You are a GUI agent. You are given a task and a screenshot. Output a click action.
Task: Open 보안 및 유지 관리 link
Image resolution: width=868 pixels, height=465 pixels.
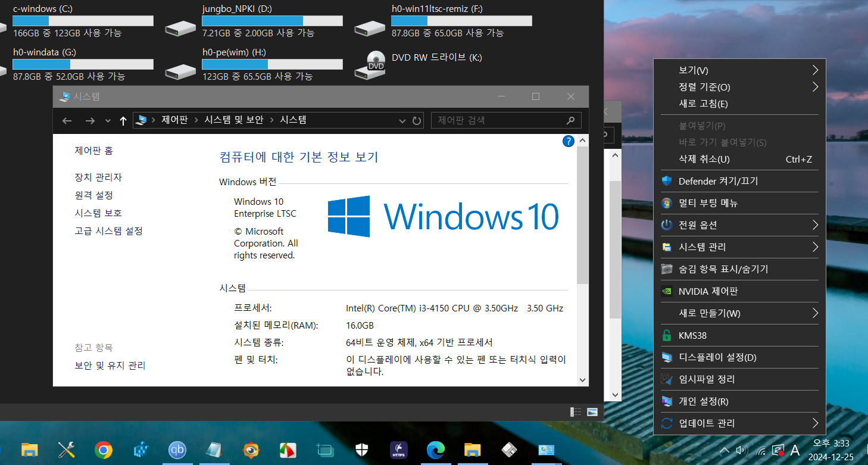pos(110,366)
